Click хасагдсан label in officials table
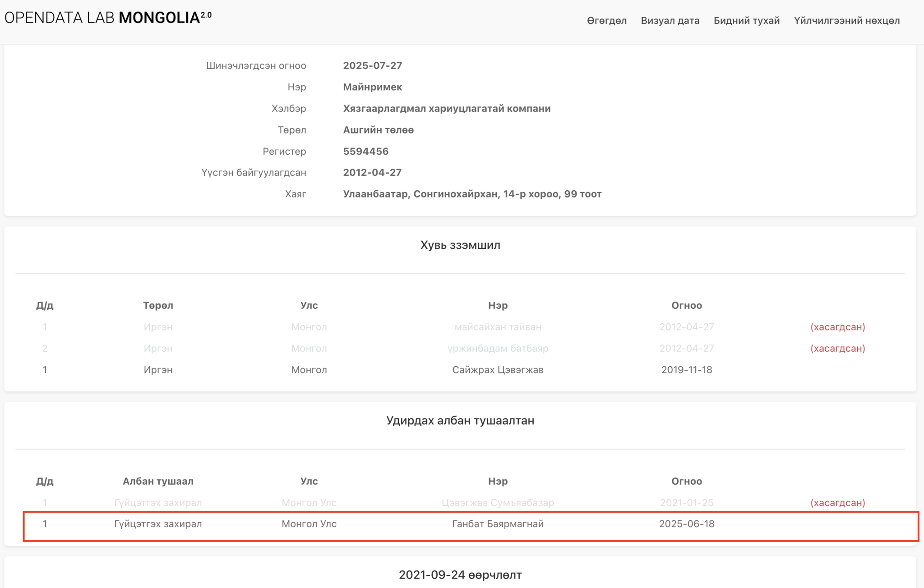The image size is (924, 588). pos(837,503)
